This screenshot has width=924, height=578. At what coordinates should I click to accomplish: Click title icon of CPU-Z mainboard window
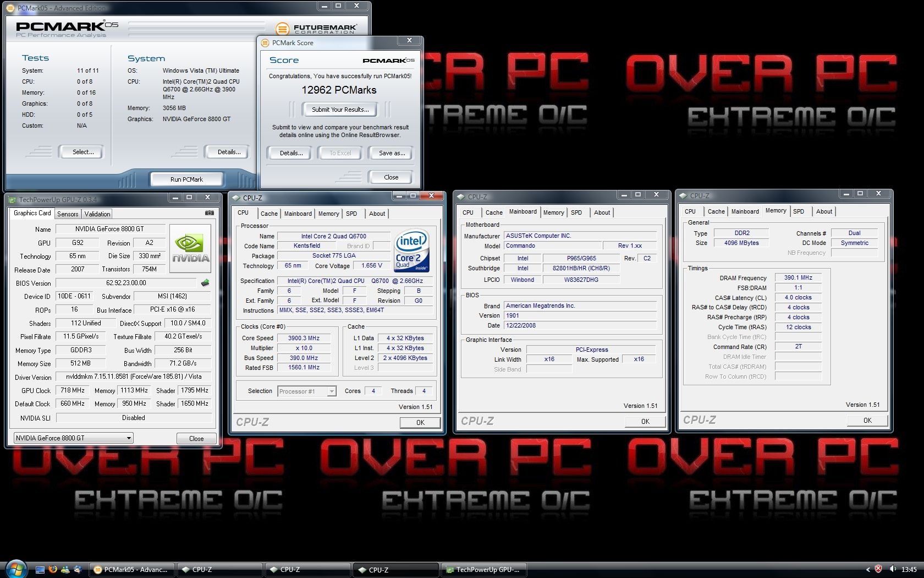(461, 197)
